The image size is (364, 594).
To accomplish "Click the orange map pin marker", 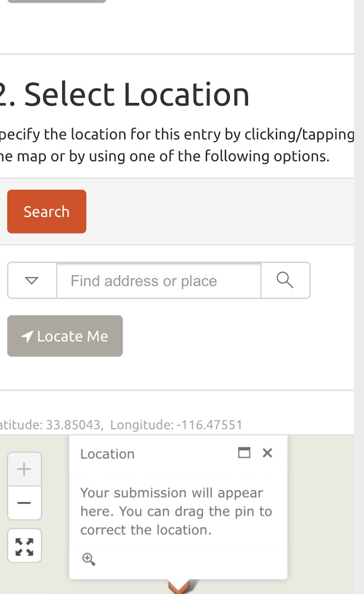I will 180,587.
